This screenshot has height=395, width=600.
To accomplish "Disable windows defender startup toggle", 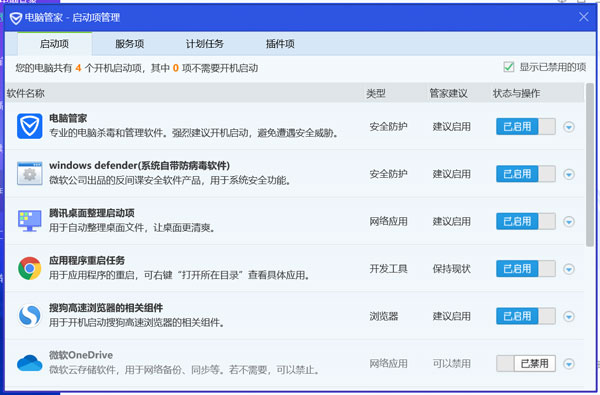I will pos(526,174).
